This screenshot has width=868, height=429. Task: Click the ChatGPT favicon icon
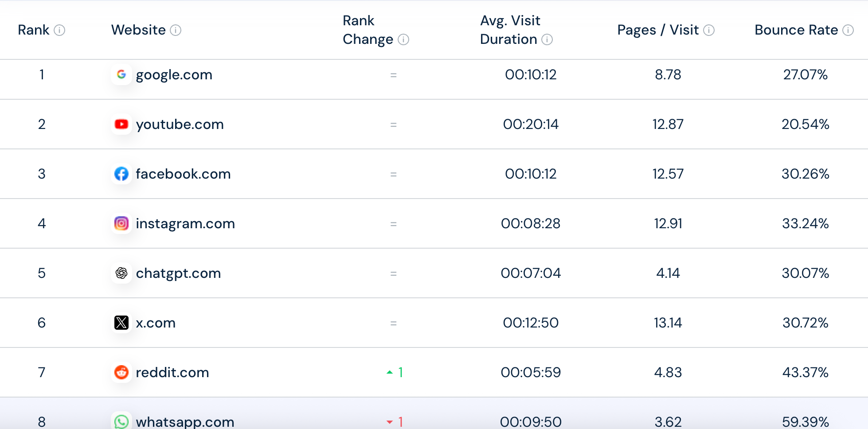[x=121, y=273]
